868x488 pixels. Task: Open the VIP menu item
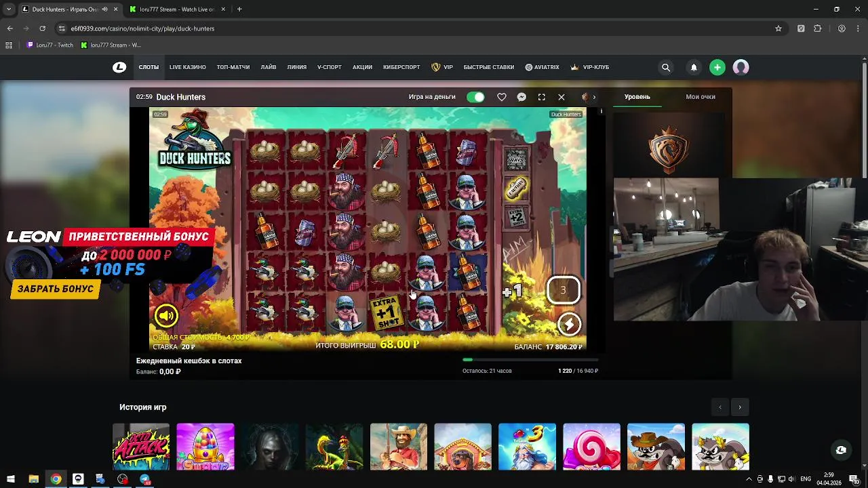(442, 67)
